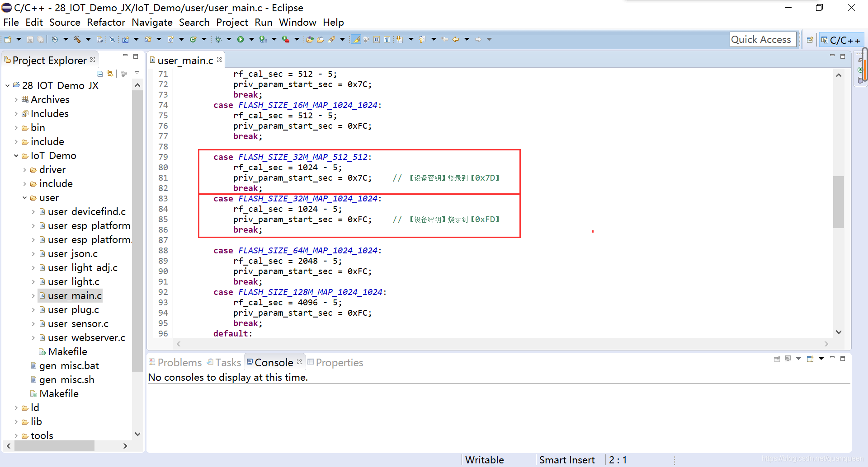The image size is (868, 467).
Task: Maximize the Console panel
Action: point(843,359)
